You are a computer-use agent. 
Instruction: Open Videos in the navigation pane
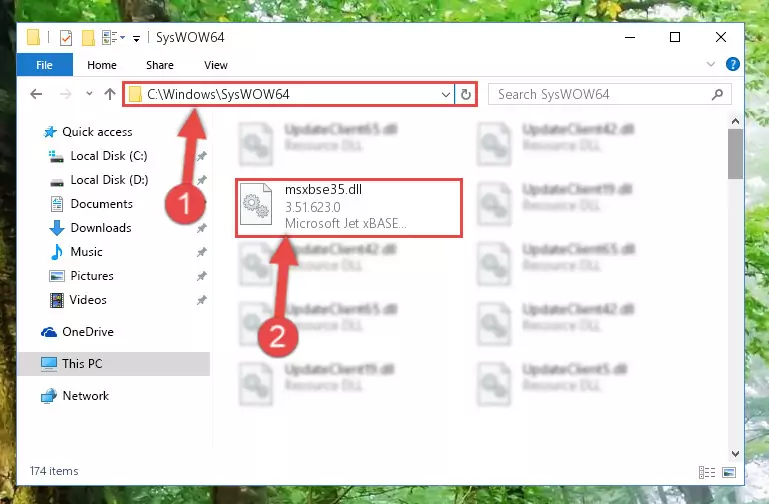[x=88, y=300]
